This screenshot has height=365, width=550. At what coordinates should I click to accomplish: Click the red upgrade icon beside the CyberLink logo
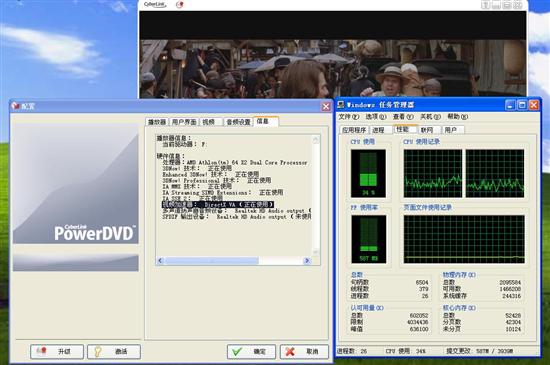pos(180,5)
